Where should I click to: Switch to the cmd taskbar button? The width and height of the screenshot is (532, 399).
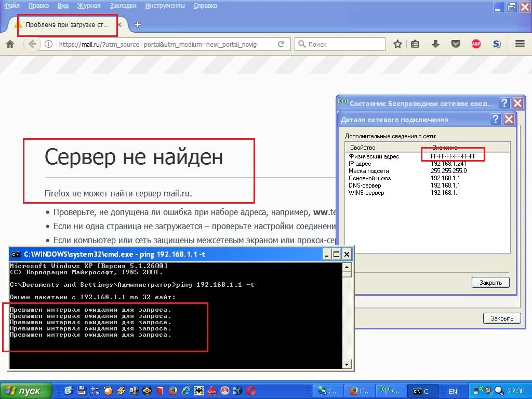(x=423, y=391)
